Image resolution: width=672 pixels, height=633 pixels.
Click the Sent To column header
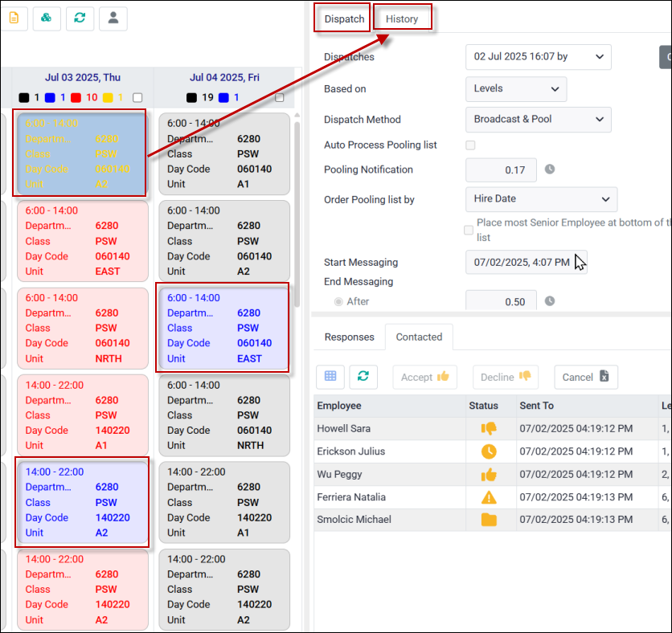(587, 406)
